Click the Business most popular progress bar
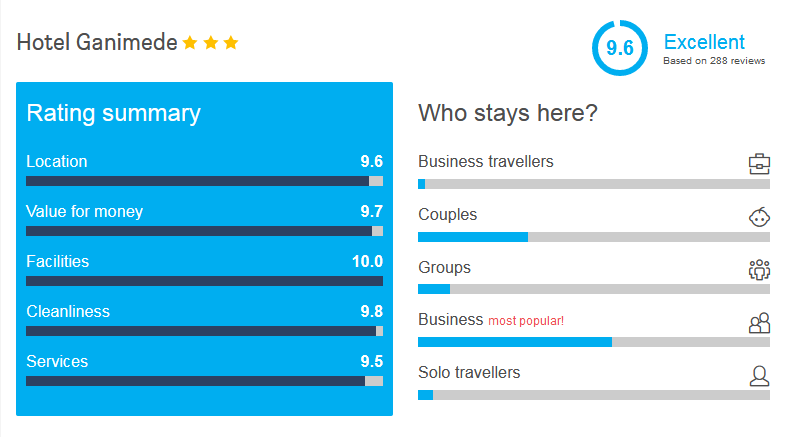 594,342
